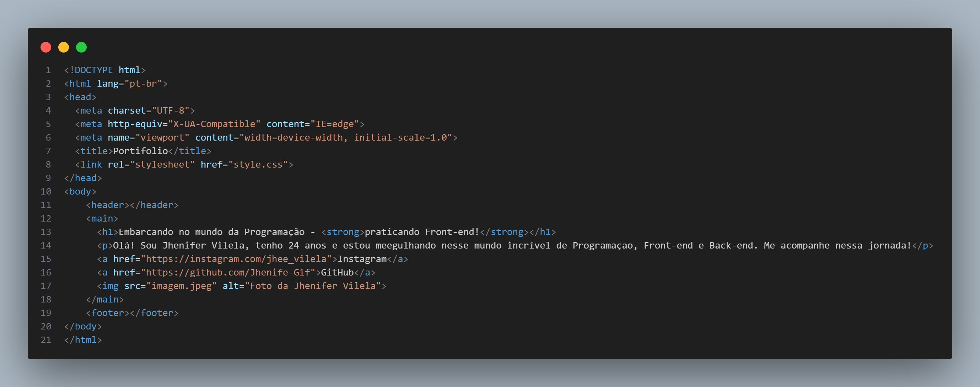Click the red close dot
This screenshot has width=980, height=387.
(45, 47)
